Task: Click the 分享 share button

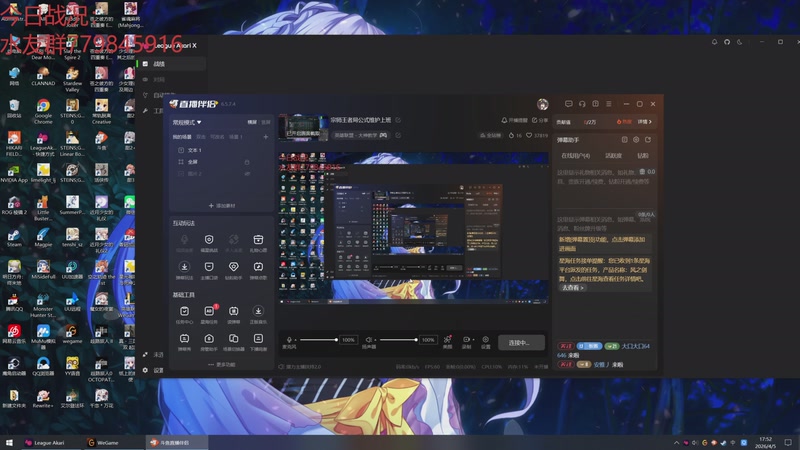Action: (540, 120)
